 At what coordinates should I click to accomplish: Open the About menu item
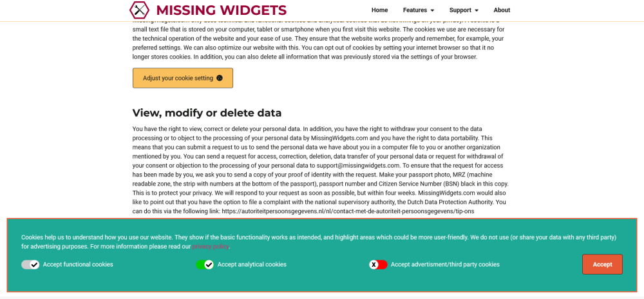pos(502,10)
